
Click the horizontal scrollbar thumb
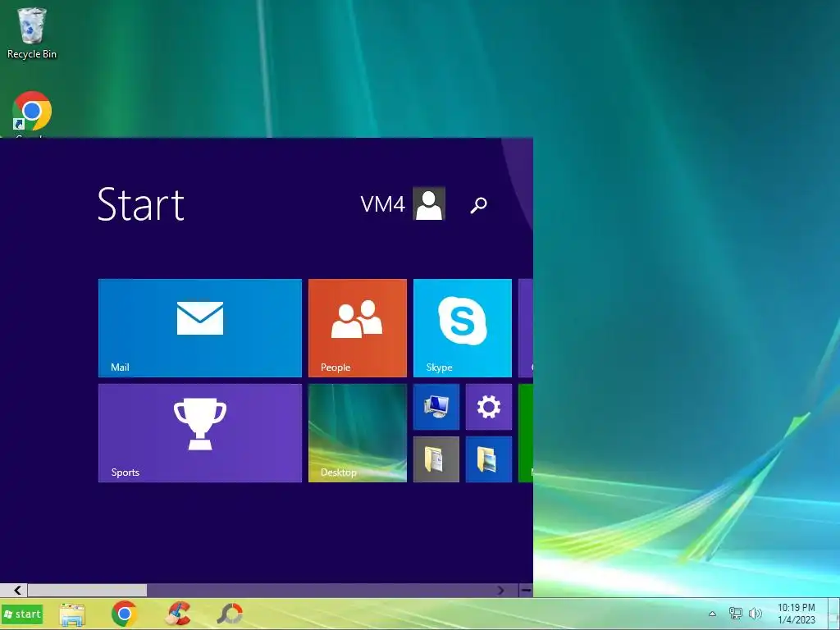pos(87,591)
